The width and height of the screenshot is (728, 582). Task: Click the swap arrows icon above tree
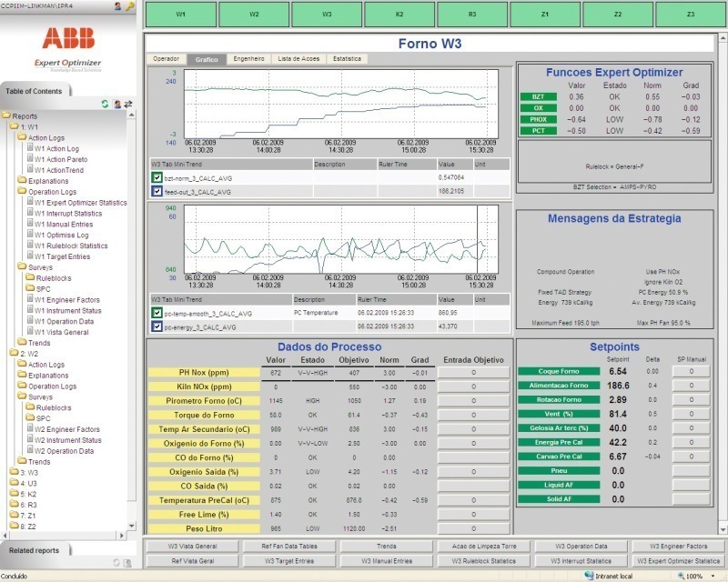128,105
